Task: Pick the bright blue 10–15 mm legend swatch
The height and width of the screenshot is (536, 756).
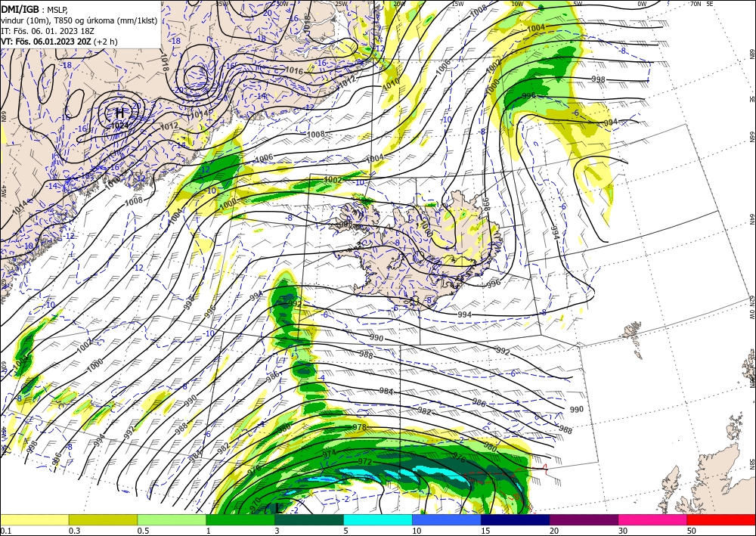Action: (x=447, y=519)
